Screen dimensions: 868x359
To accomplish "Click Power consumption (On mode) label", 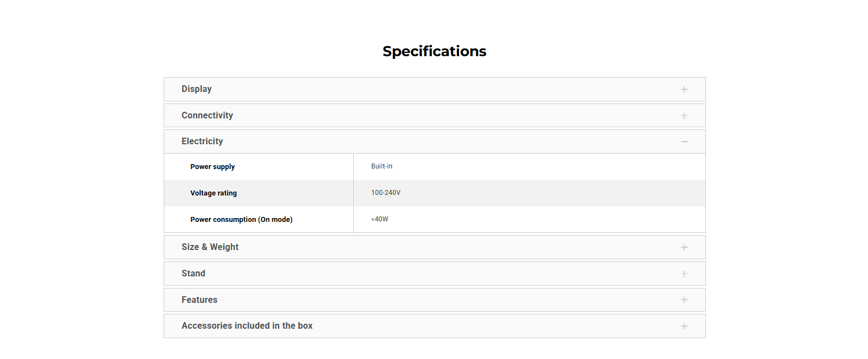I will point(241,220).
